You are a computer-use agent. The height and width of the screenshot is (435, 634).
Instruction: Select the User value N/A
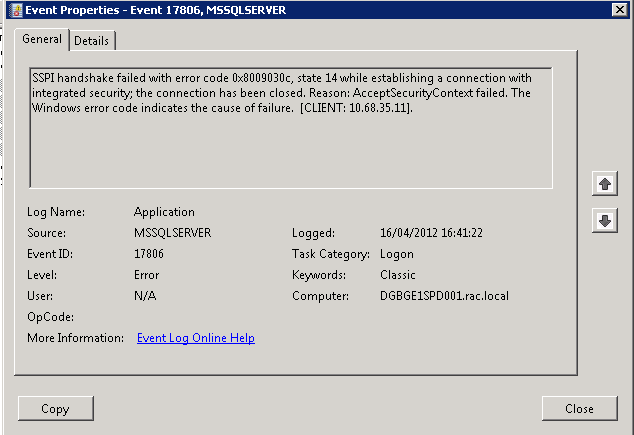click(x=145, y=296)
